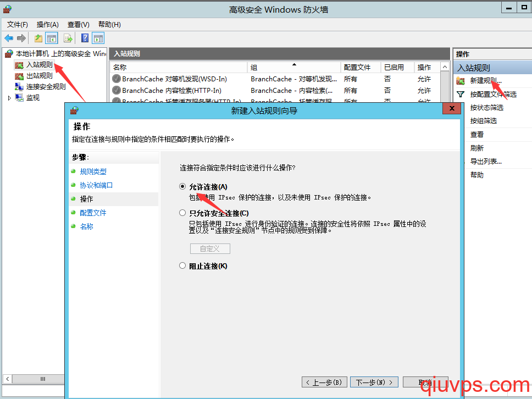Open the 查看 submenu in the actions pane
The height and width of the screenshot is (399, 532).
(x=476, y=134)
